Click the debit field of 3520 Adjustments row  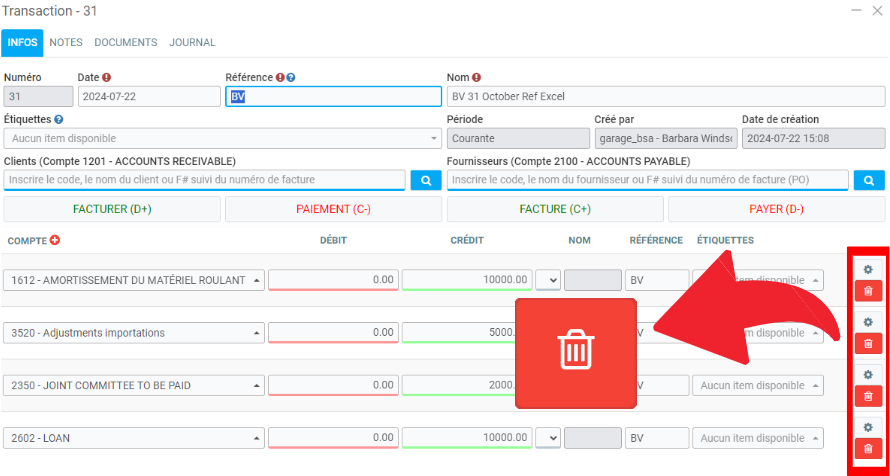(x=333, y=332)
